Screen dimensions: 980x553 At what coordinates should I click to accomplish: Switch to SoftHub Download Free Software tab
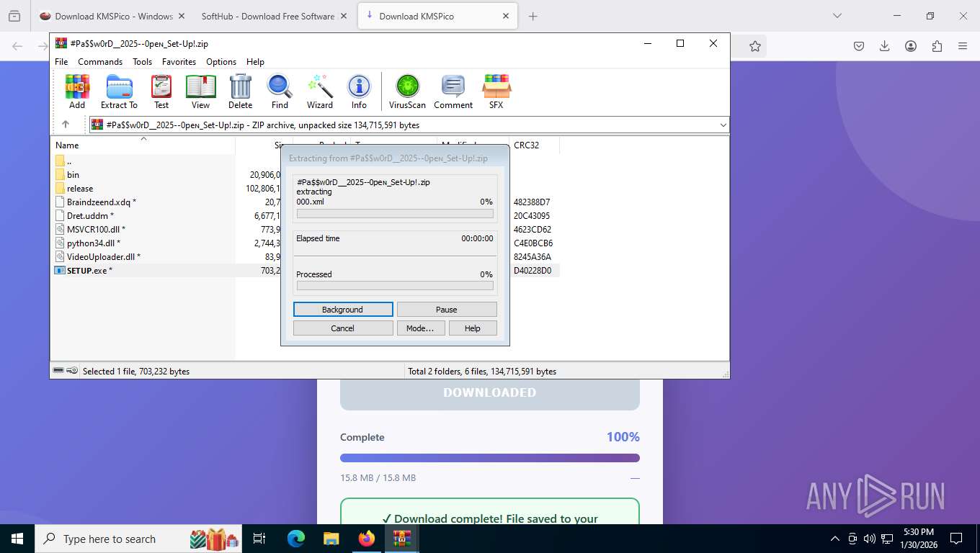pos(268,16)
